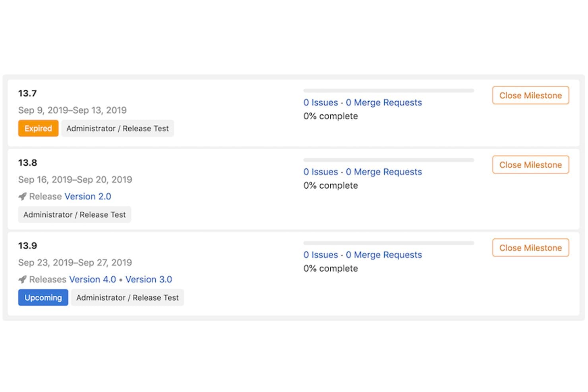Open the 13.9 milestone title
The height and width of the screenshot is (392, 588).
(x=27, y=246)
